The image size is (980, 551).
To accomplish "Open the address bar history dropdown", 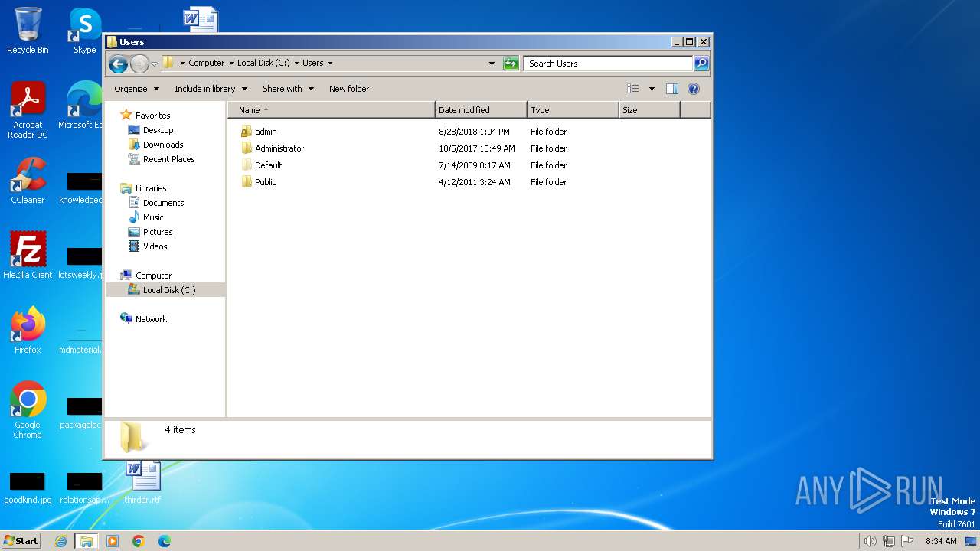I will pyautogui.click(x=492, y=64).
